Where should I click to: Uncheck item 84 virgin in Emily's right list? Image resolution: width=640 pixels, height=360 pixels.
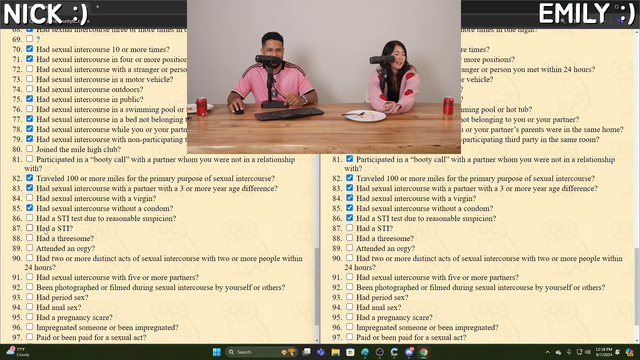pos(349,198)
